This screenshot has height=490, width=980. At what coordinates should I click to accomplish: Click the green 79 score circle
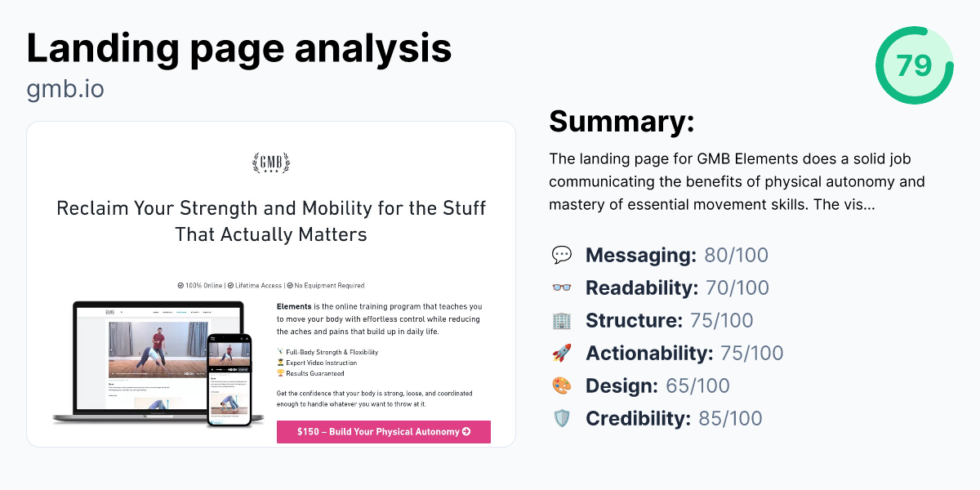(914, 66)
